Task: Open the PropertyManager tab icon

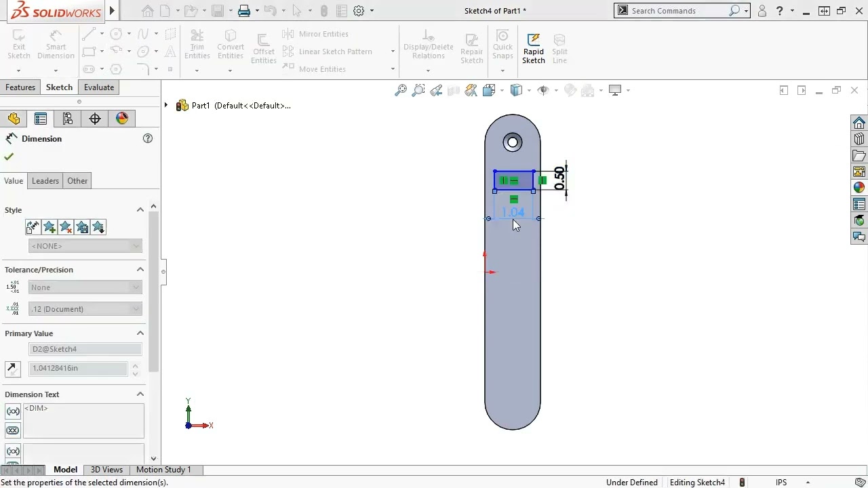Action: (x=41, y=119)
